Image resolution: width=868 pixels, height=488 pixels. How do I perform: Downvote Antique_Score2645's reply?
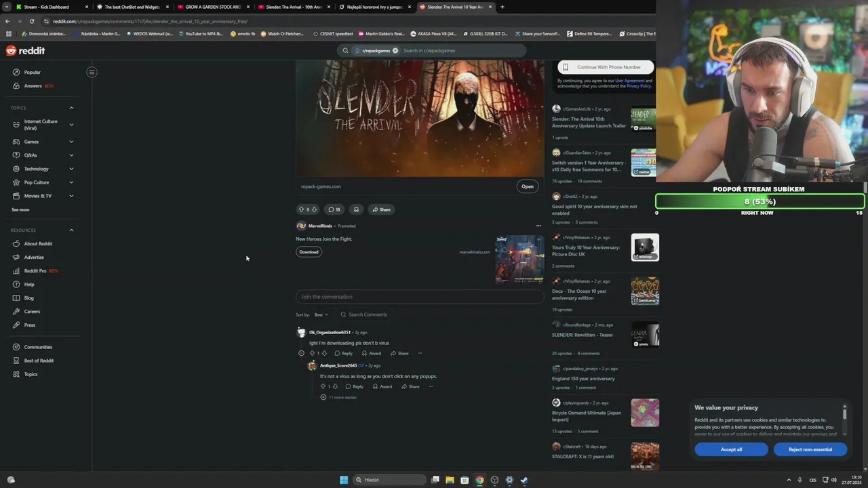(335, 386)
